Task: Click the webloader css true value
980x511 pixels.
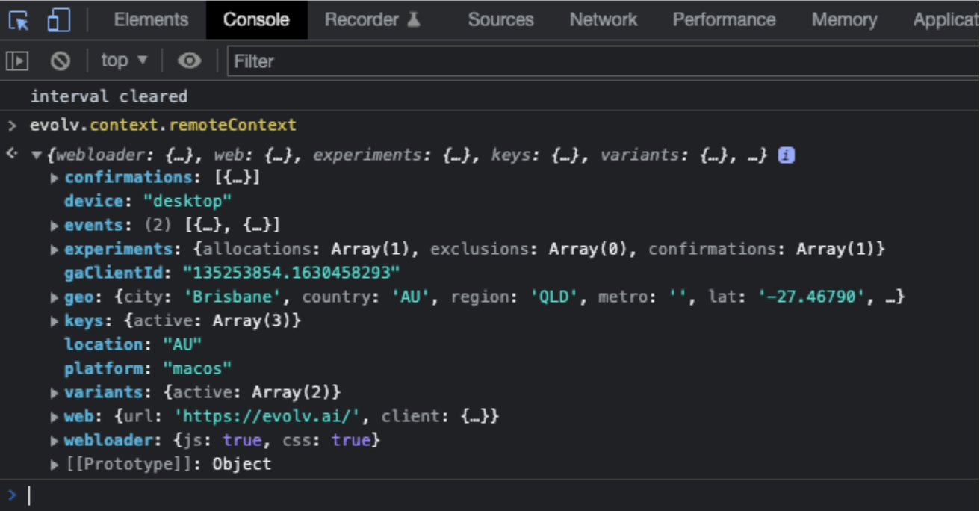Action: (x=351, y=441)
